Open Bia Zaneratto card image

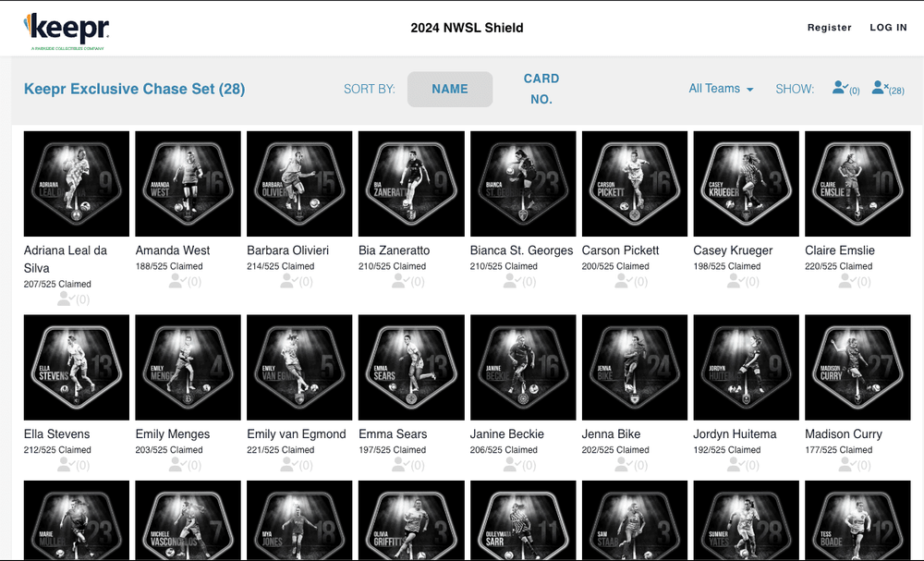[x=411, y=184]
